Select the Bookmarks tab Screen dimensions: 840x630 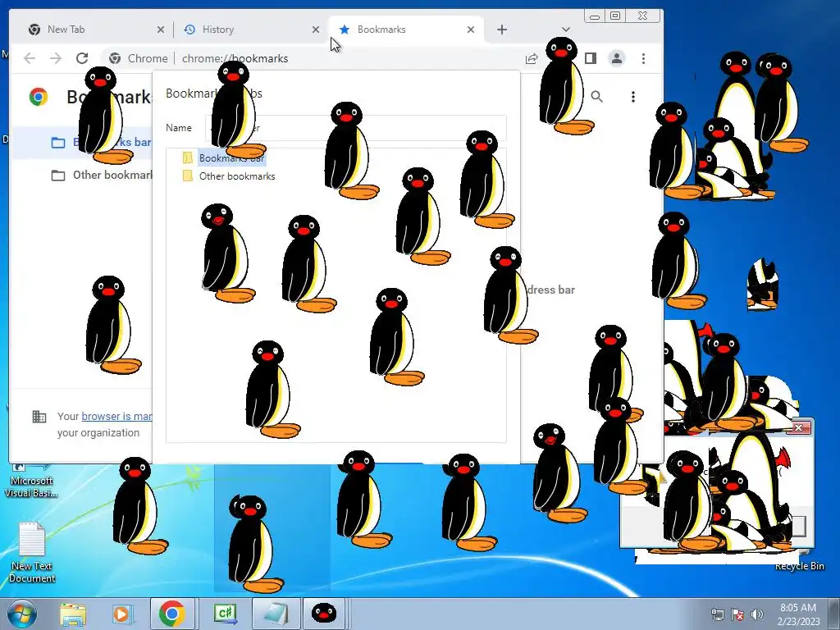point(405,30)
